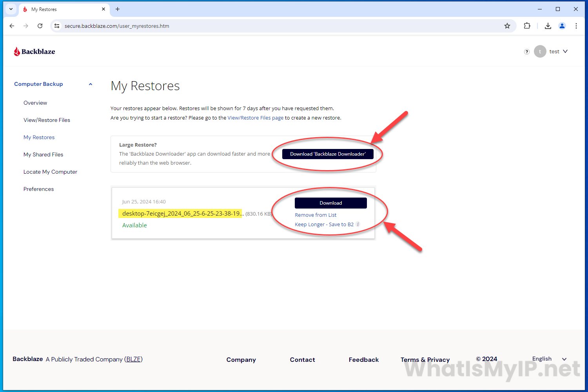Click the Jun 25, 2024 16:40 timestamp
This screenshot has width=588, height=392.
coord(144,201)
